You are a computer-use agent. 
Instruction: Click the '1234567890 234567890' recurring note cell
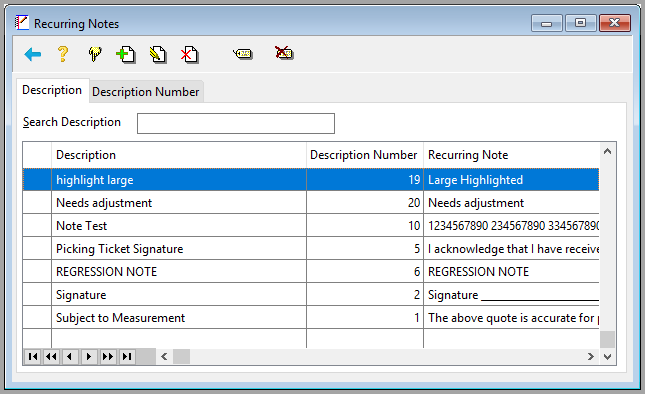(x=511, y=226)
